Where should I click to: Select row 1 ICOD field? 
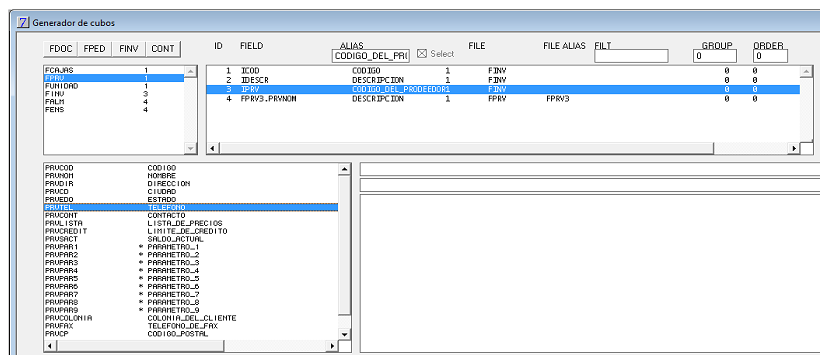[503, 70]
